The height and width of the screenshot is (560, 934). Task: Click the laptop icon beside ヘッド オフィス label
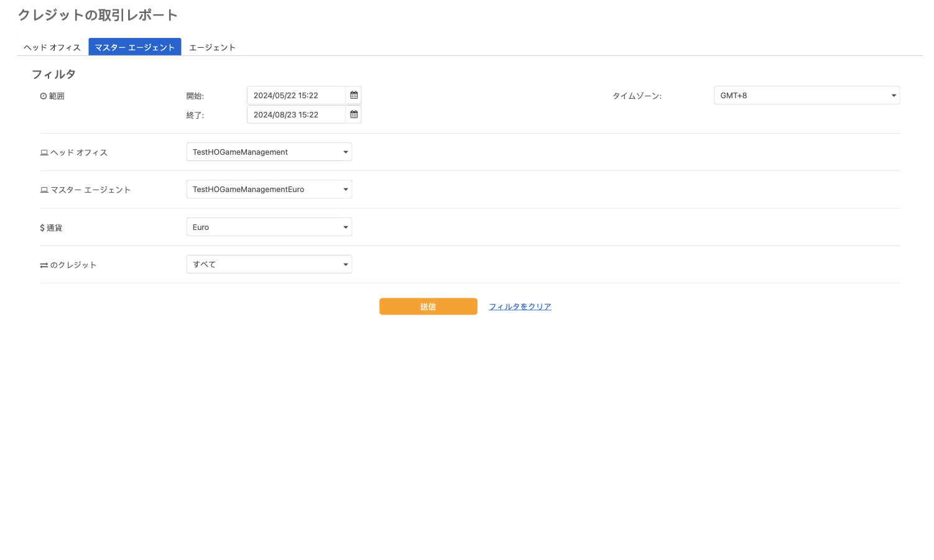44,153
